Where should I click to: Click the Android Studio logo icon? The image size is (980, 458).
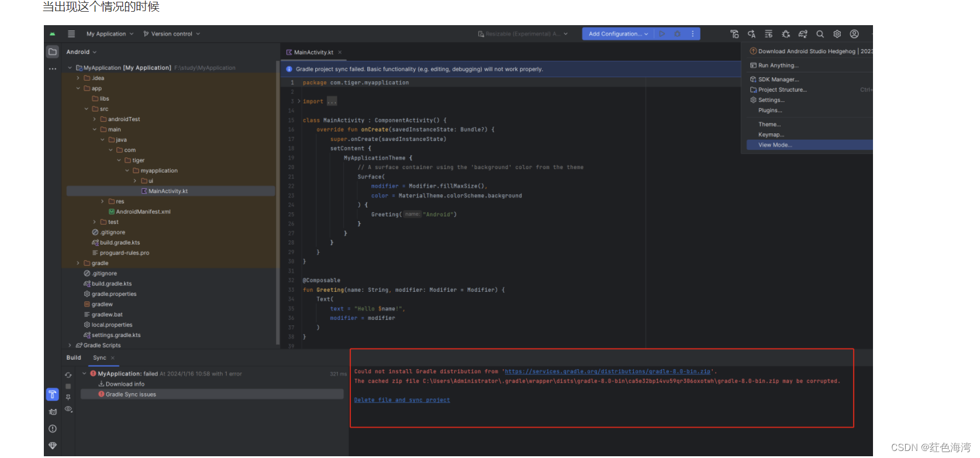coord(52,34)
